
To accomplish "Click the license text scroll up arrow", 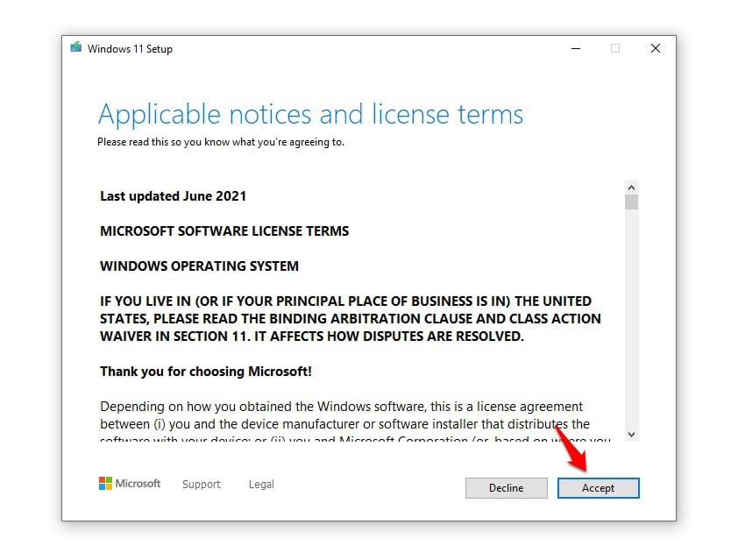I will 632,188.
